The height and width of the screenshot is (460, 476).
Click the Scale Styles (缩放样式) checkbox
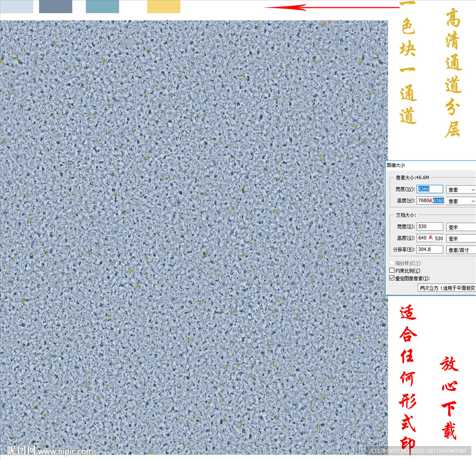392,263
